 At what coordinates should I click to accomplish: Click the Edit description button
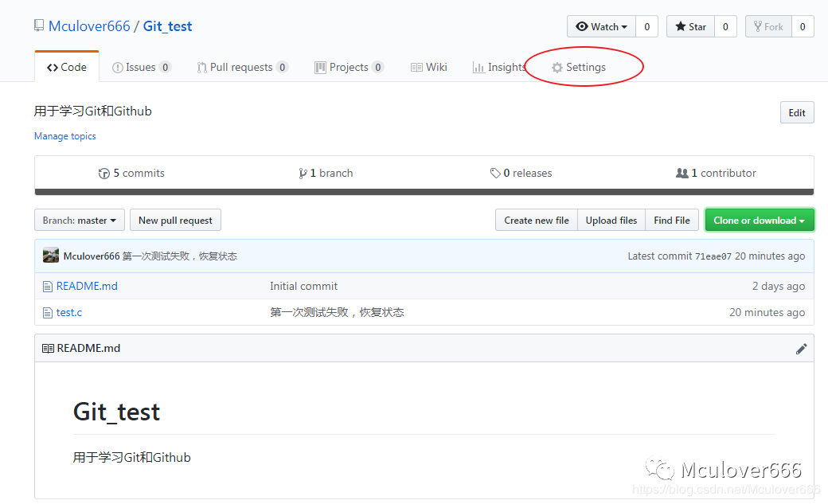pyautogui.click(x=797, y=112)
